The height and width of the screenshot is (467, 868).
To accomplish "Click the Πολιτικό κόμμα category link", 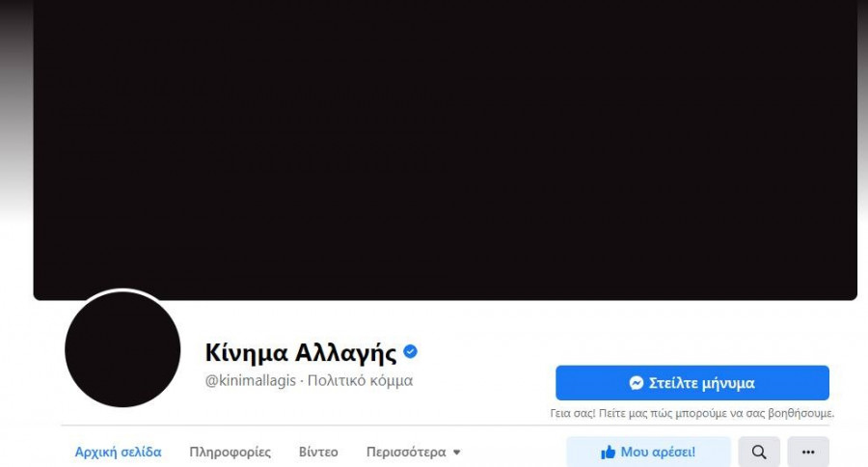I will pos(360,380).
